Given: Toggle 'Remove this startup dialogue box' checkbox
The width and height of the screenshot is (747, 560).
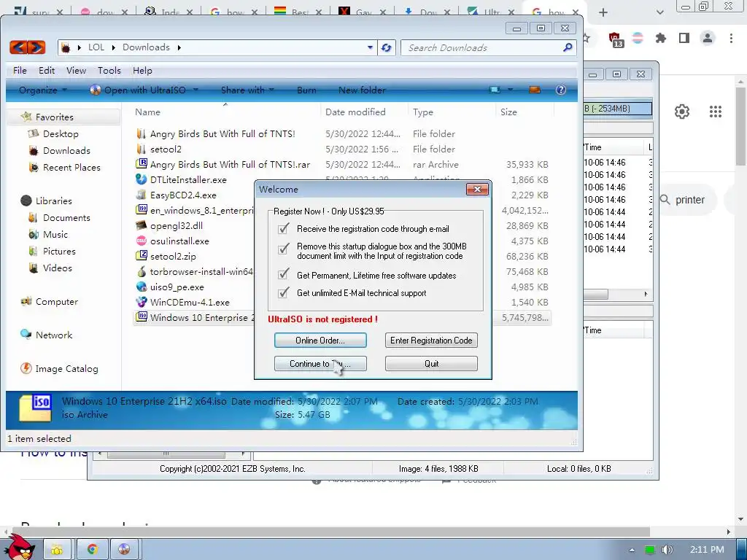Looking at the screenshot, I should point(284,249).
